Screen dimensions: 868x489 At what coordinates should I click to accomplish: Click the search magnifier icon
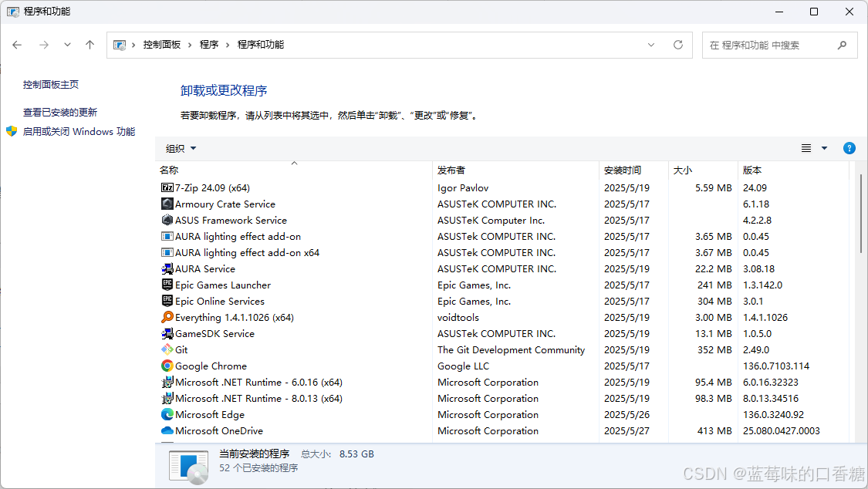[842, 45]
